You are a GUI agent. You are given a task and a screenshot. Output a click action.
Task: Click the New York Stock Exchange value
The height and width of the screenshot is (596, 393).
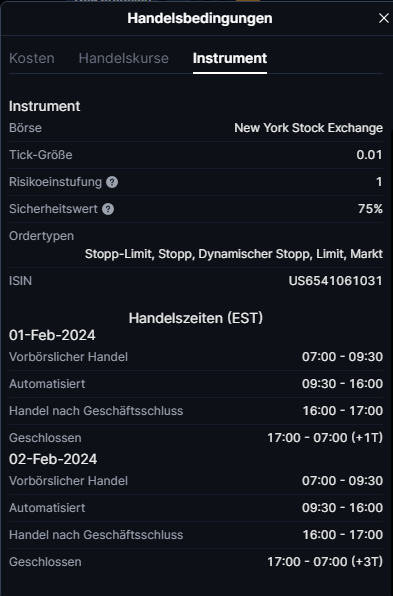click(x=308, y=128)
